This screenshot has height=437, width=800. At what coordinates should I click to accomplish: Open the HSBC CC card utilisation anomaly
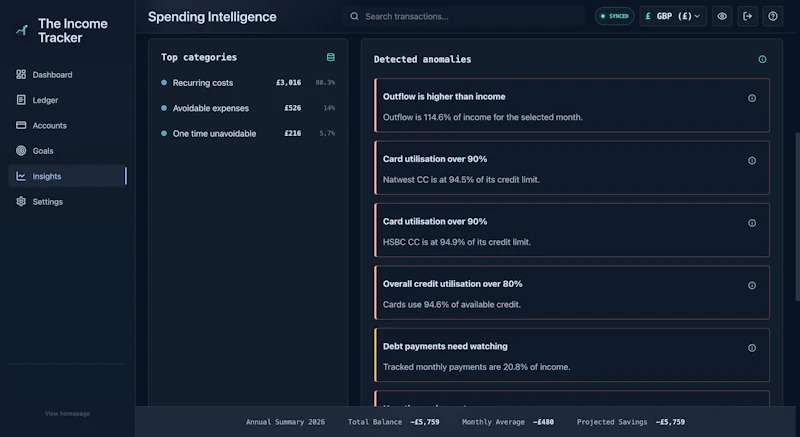571,230
